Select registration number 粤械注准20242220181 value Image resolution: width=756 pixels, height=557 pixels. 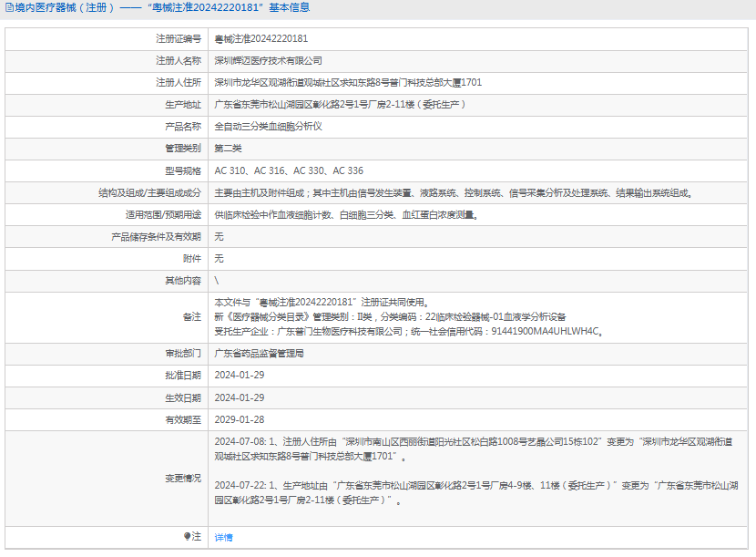pos(261,38)
